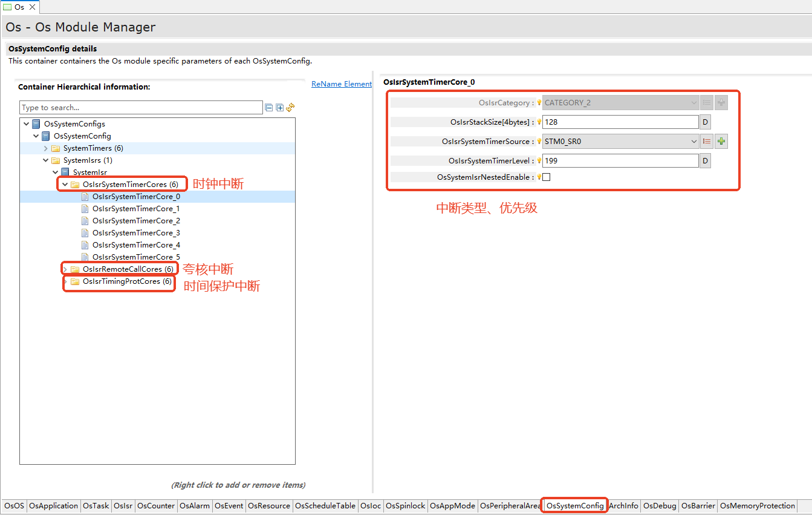Click lightbulb hint beside OsIsrSystemTimerLevel
The width and height of the screenshot is (812, 515).
click(x=539, y=161)
